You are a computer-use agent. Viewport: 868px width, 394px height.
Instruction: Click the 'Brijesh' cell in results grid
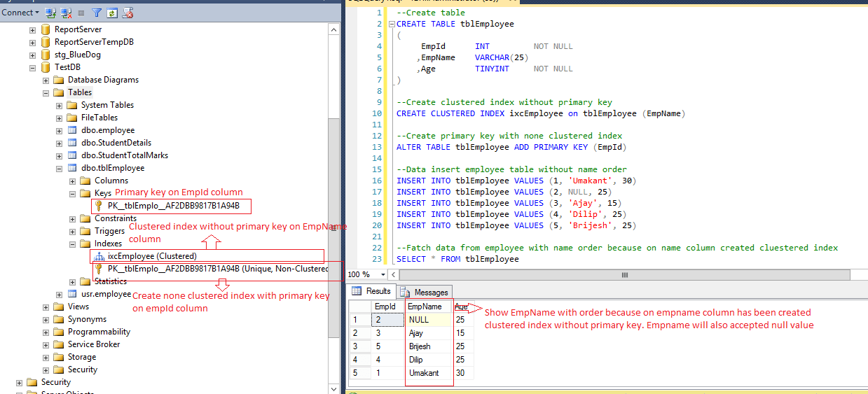[429, 346]
